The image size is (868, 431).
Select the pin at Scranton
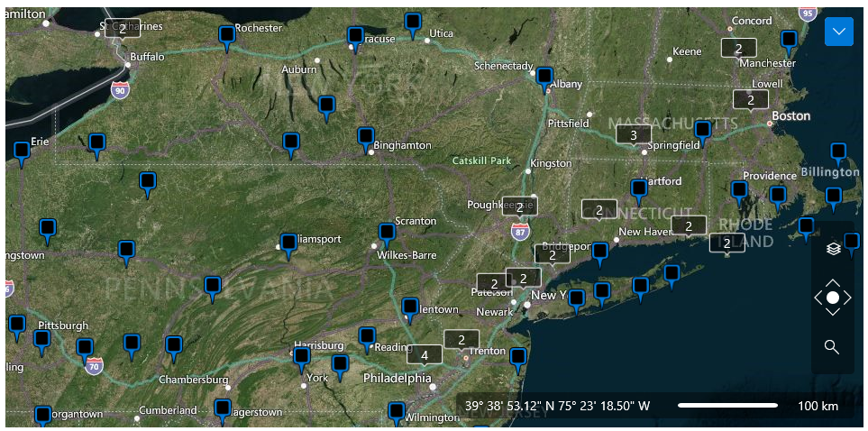pyautogui.click(x=387, y=235)
